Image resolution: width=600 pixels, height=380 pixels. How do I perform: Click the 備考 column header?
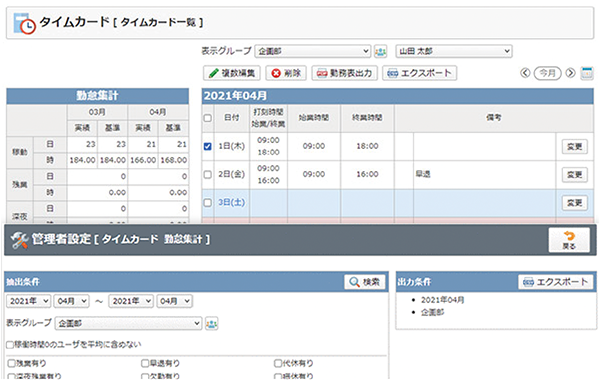point(494,118)
